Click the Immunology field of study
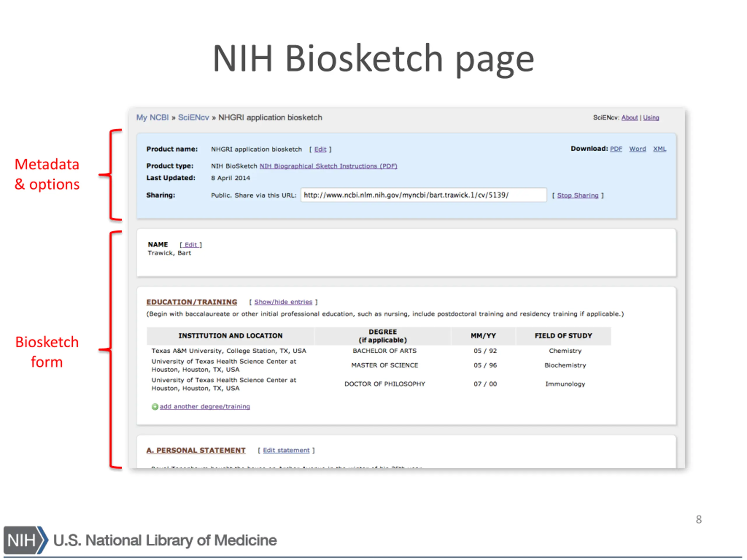747x560 pixels. 565,384
